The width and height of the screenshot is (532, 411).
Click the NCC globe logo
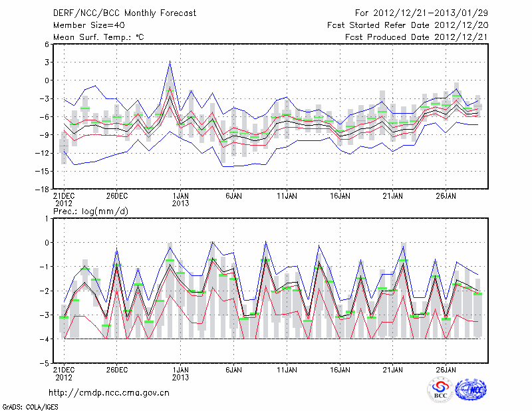coord(470,390)
